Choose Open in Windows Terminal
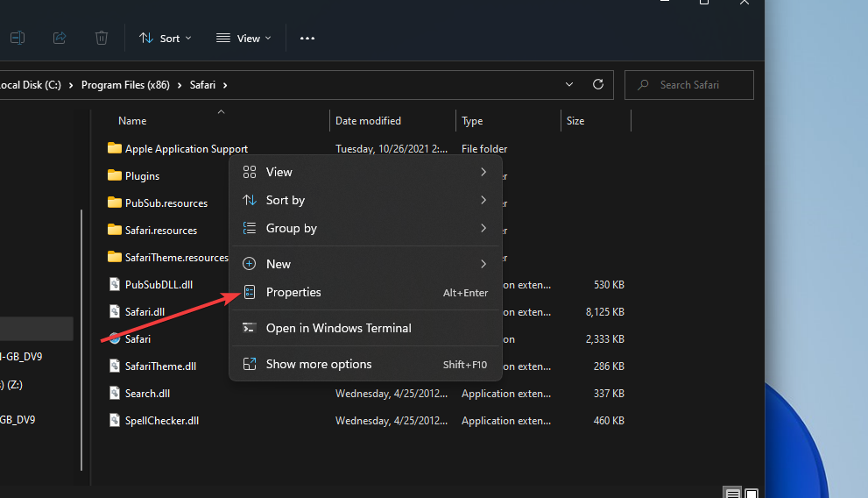The width and height of the screenshot is (868, 498). coord(365,328)
